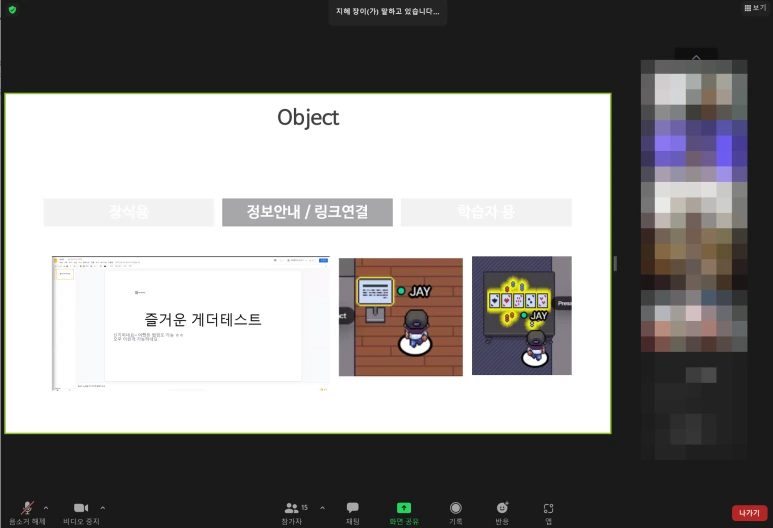Click the playing cards game image
The image size is (773, 528).
click(x=522, y=316)
